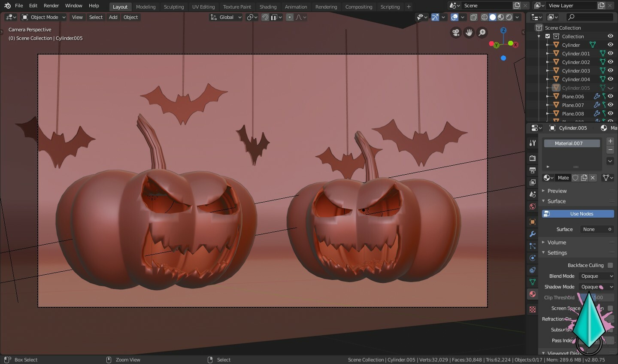Image resolution: width=618 pixels, height=364 pixels.
Task: Duplicate material with the new material icon
Action: pyautogui.click(x=584, y=178)
